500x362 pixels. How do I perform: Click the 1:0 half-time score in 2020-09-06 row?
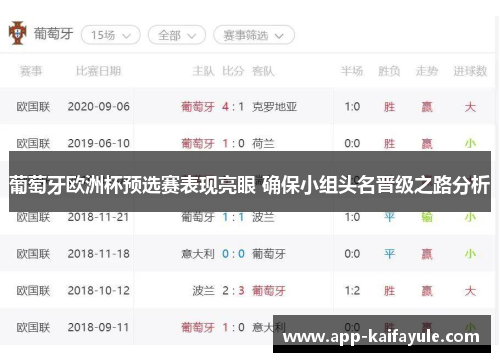click(x=352, y=107)
